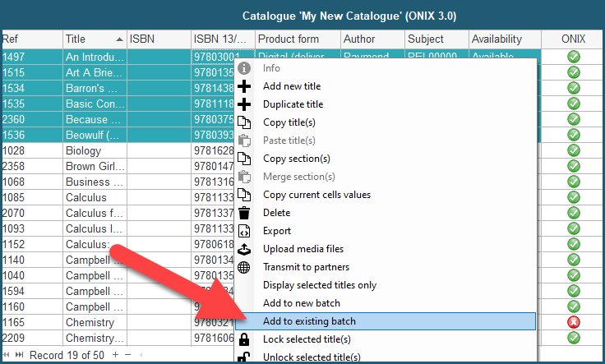
Task: Click plus icon beside Duplicate title
Action: (244, 104)
